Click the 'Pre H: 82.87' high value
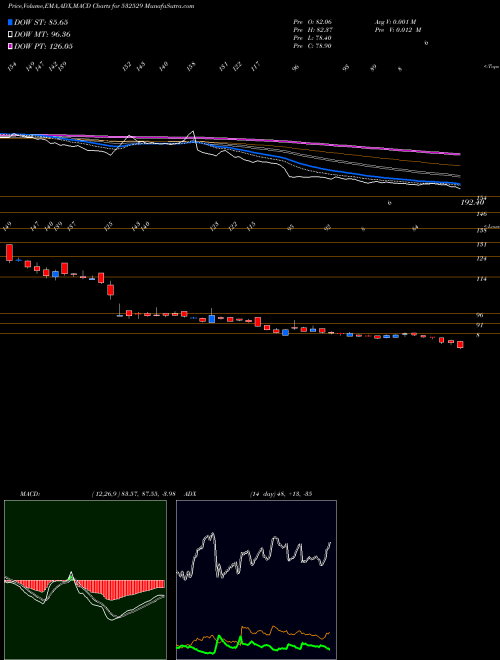This screenshot has height=660, width=500. [313, 30]
